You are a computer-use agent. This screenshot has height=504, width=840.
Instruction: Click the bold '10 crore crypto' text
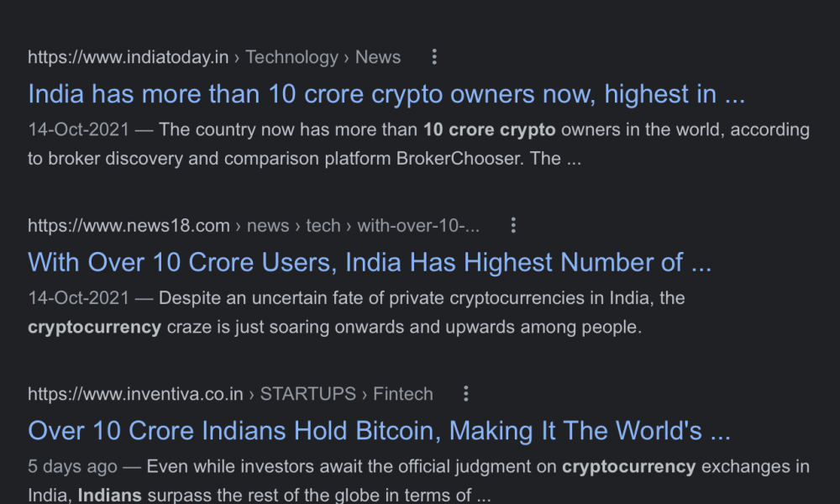click(490, 129)
